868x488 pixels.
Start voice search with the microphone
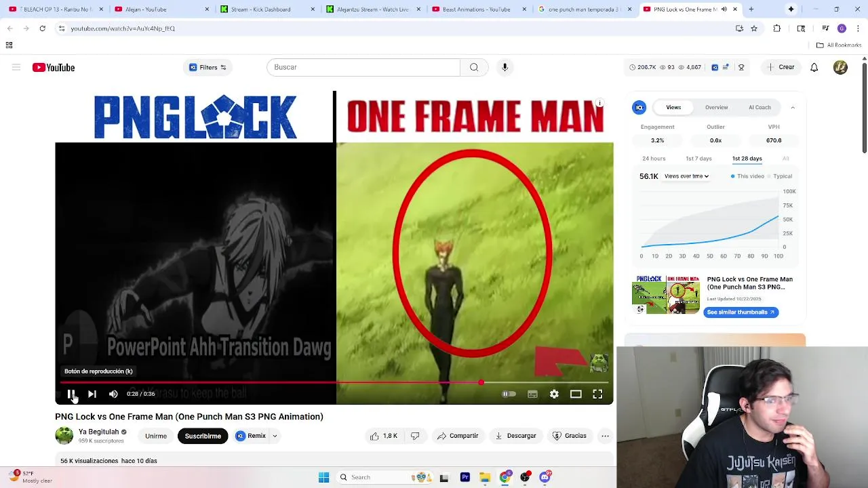click(x=505, y=67)
